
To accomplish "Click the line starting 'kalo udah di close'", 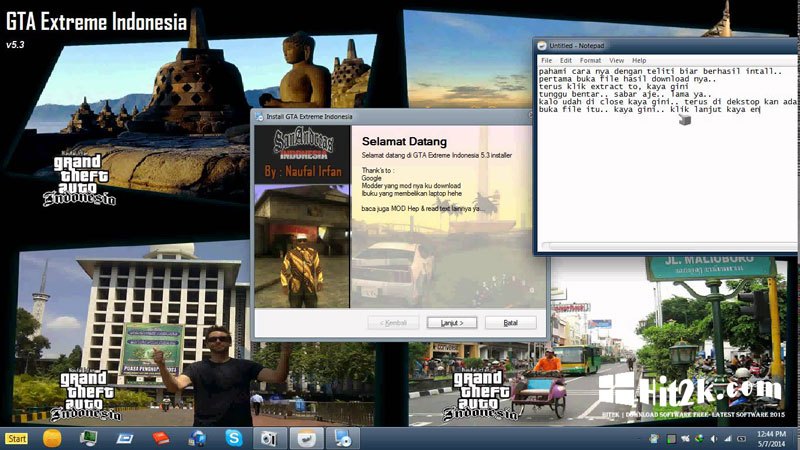I will (x=667, y=102).
